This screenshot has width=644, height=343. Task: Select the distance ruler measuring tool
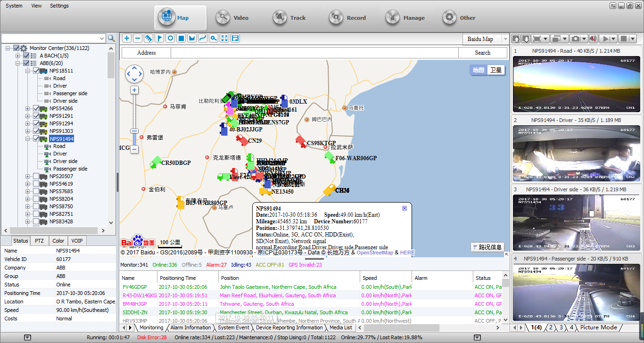149,38
